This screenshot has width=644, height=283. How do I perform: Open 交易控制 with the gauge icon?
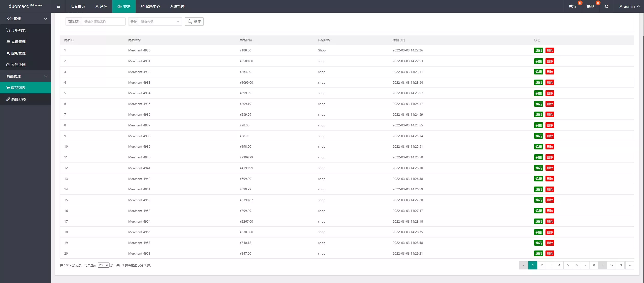[x=16, y=65]
